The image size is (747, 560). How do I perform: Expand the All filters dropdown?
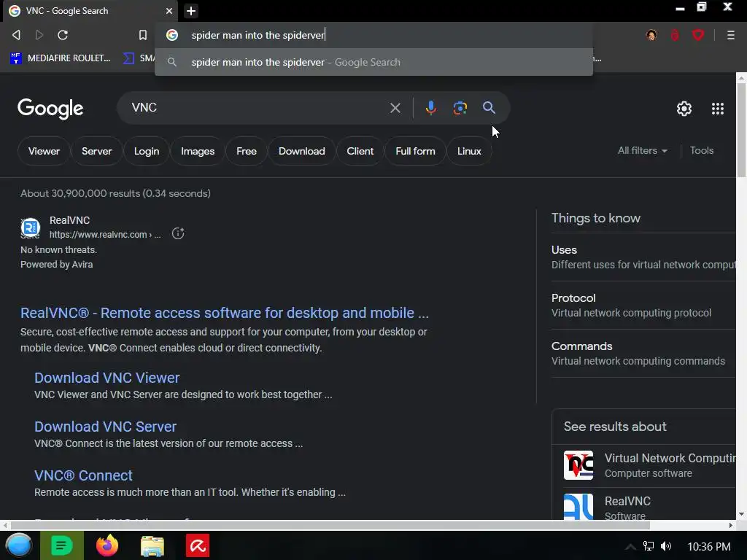click(642, 150)
